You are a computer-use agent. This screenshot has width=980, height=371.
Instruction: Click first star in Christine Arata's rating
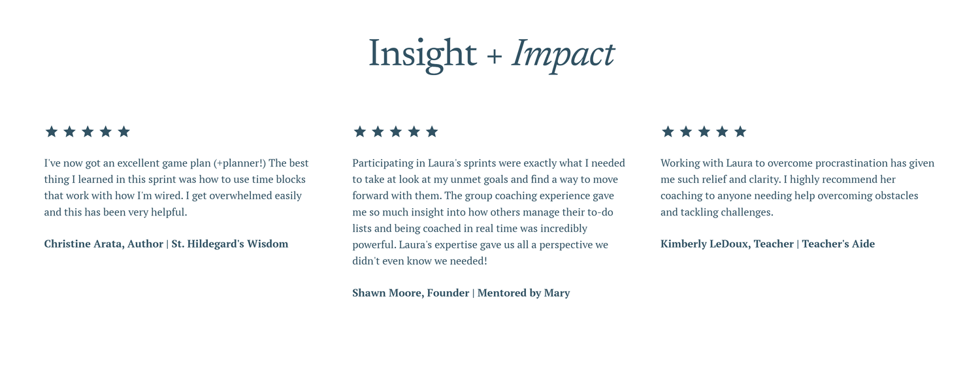click(x=52, y=132)
